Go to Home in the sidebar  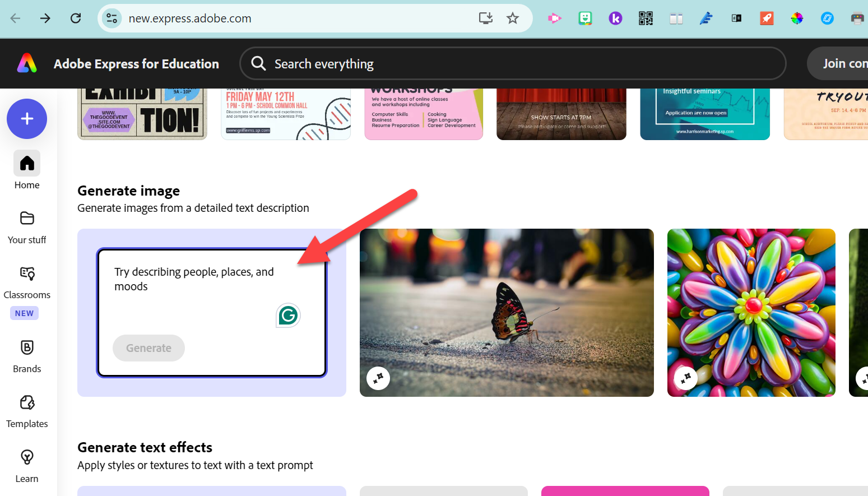[x=27, y=170]
